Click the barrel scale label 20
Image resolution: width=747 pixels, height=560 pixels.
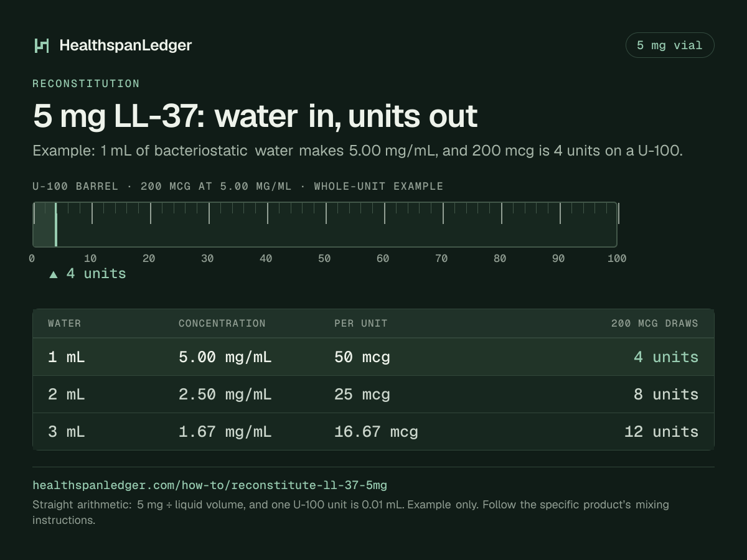point(149,258)
